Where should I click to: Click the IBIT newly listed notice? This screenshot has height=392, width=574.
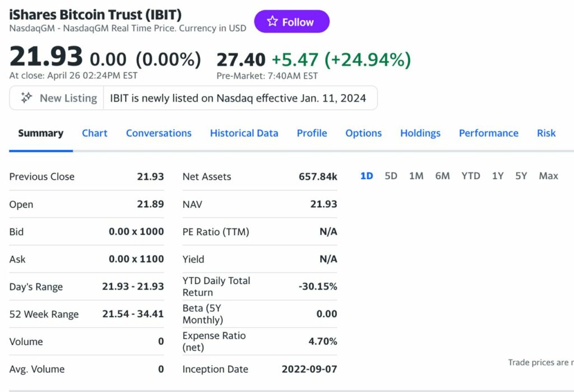238,97
